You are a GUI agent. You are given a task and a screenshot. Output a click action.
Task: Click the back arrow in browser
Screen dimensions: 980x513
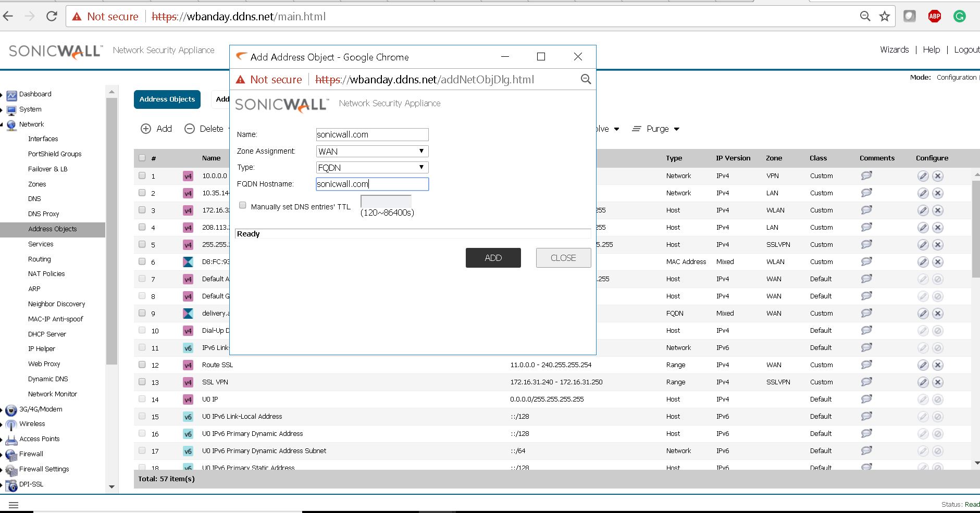click(8, 16)
